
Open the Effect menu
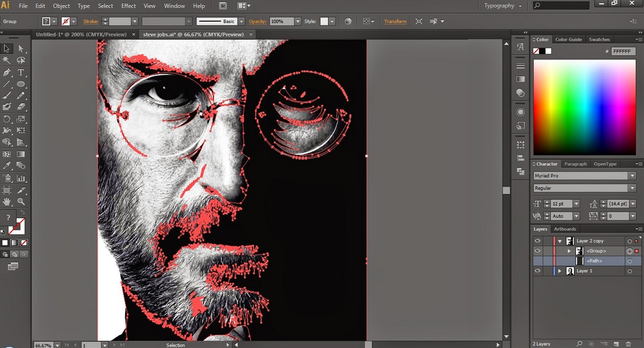129,6
